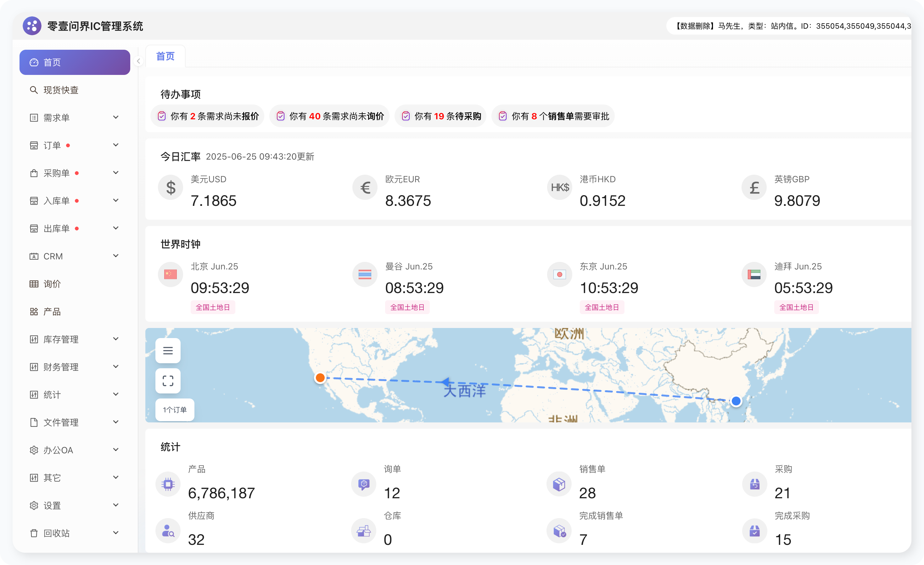924x565 pixels.
Task: Click the 供应商 supplier icon
Action: (168, 531)
